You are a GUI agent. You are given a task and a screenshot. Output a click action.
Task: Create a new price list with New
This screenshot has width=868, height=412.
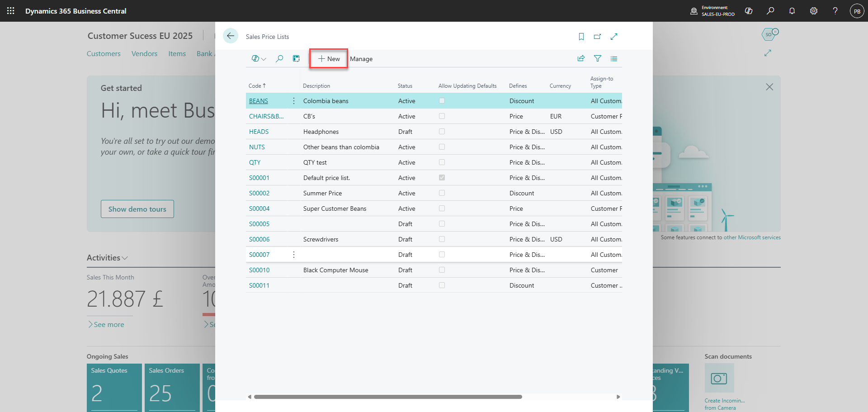tap(329, 59)
